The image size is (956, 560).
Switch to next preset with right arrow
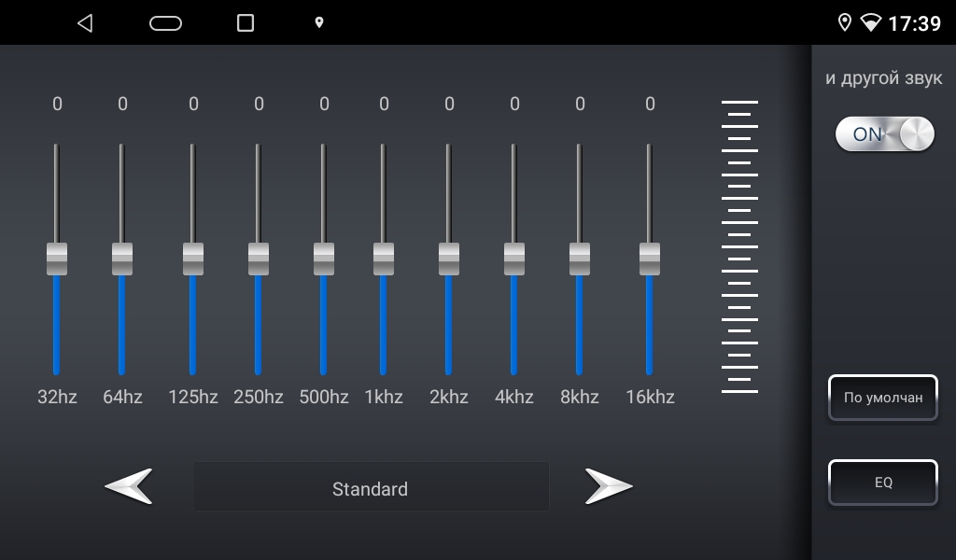(x=608, y=487)
